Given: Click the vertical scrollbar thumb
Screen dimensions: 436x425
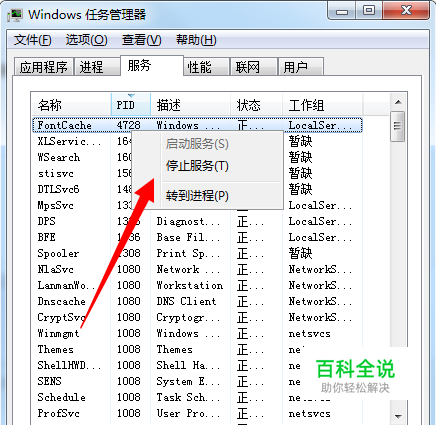Looking at the screenshot, I should coord(397,127).
